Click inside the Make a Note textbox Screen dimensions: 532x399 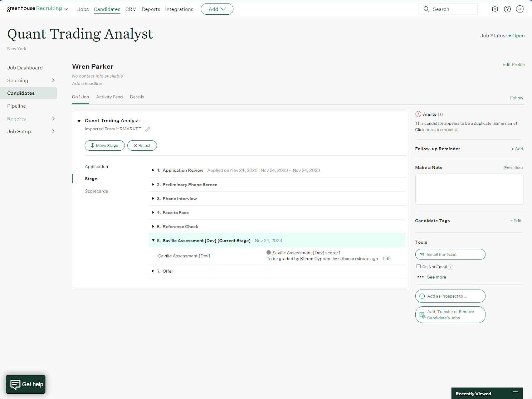click(x=469, y=189)
